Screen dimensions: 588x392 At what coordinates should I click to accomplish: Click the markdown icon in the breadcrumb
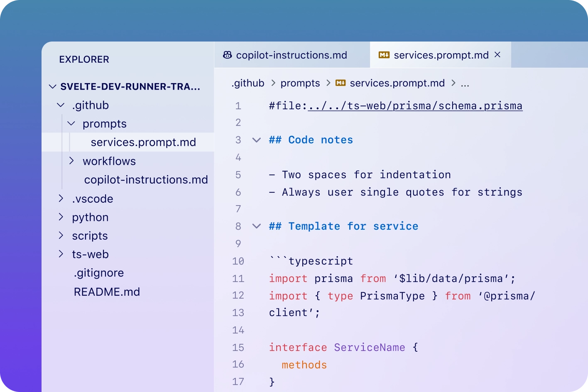point(341,83)
